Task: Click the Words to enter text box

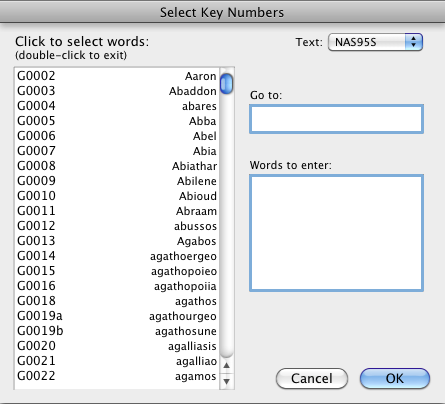Action: click(336, 233)
